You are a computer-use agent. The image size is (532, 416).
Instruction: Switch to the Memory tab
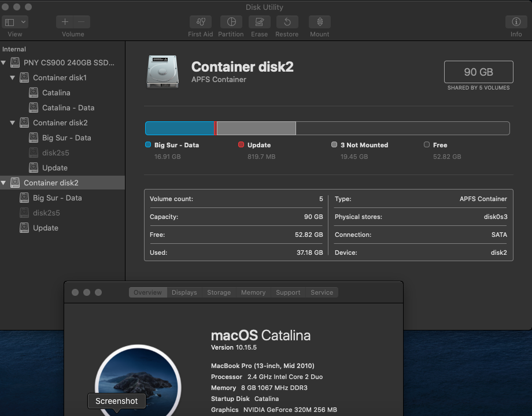[x=253, y=292]
